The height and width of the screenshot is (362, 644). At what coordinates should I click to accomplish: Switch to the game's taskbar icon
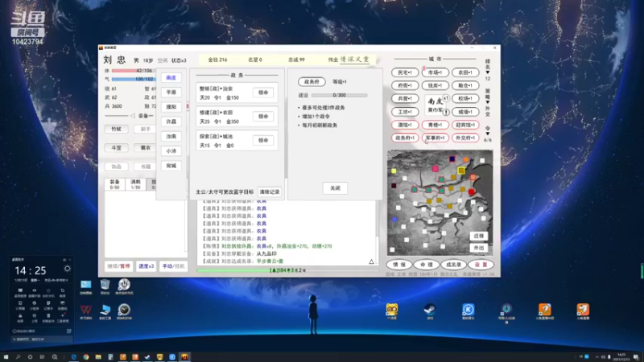(184, 357)
